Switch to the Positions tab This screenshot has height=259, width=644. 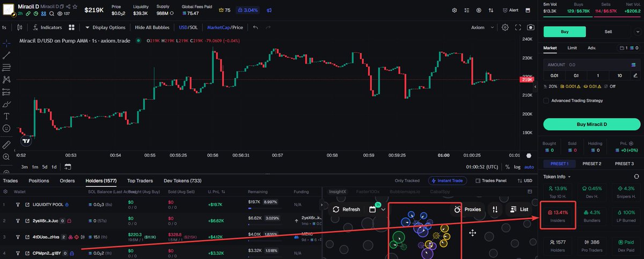[39, 181]
